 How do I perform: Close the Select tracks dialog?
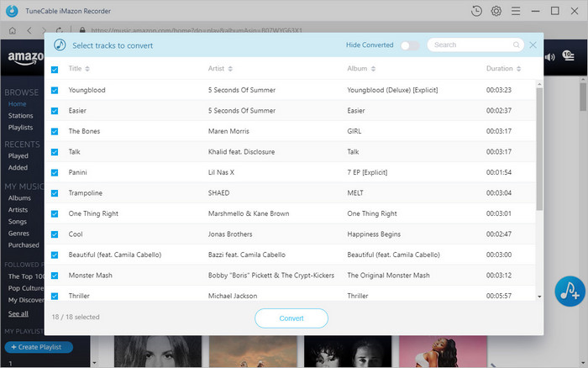coord(533,45)
